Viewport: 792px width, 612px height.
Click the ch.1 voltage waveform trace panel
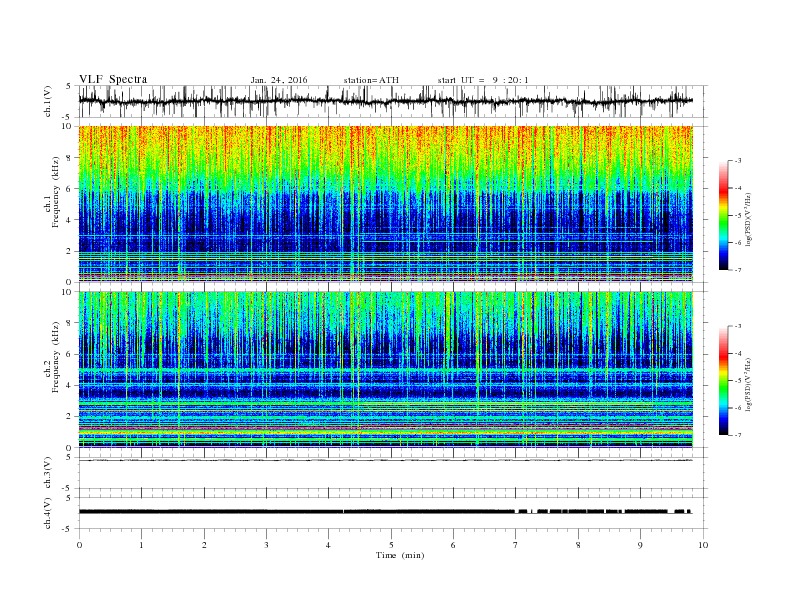tap(392, 101)
